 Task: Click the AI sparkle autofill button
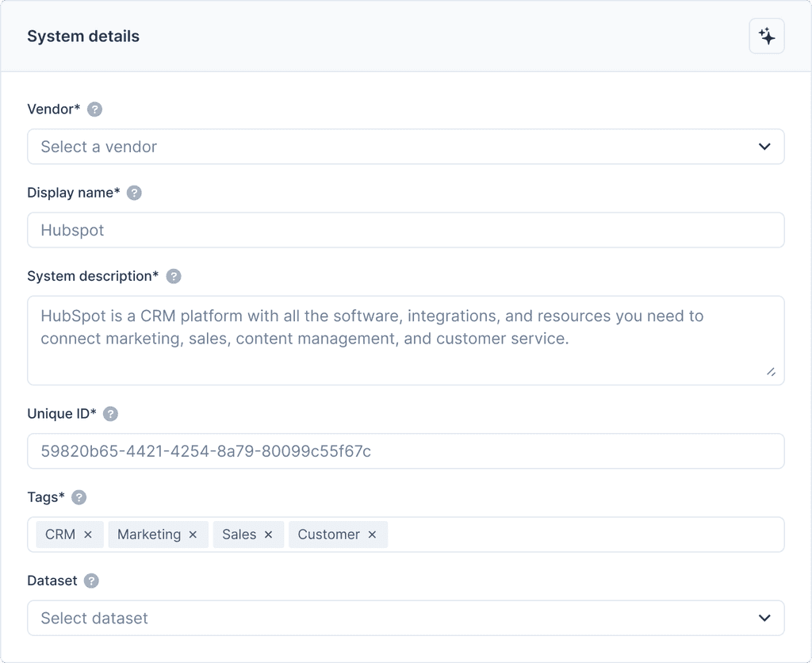point(767,36)
